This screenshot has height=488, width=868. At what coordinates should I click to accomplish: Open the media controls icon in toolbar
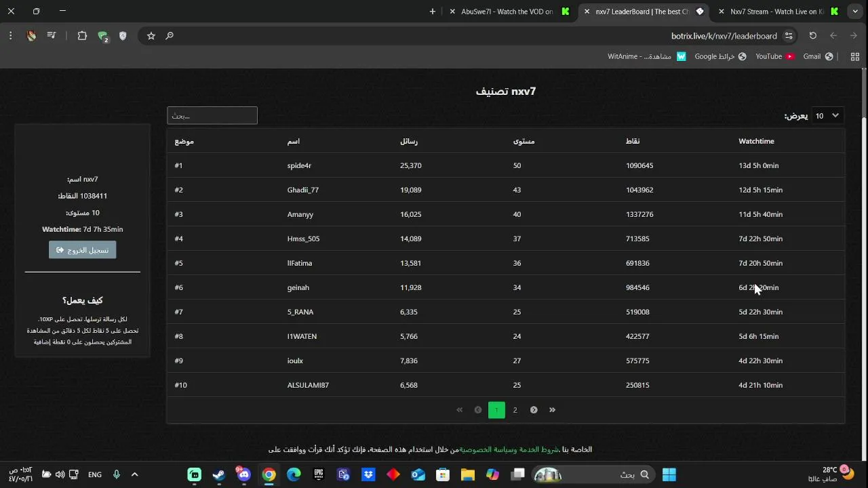(x=52, y=36)
